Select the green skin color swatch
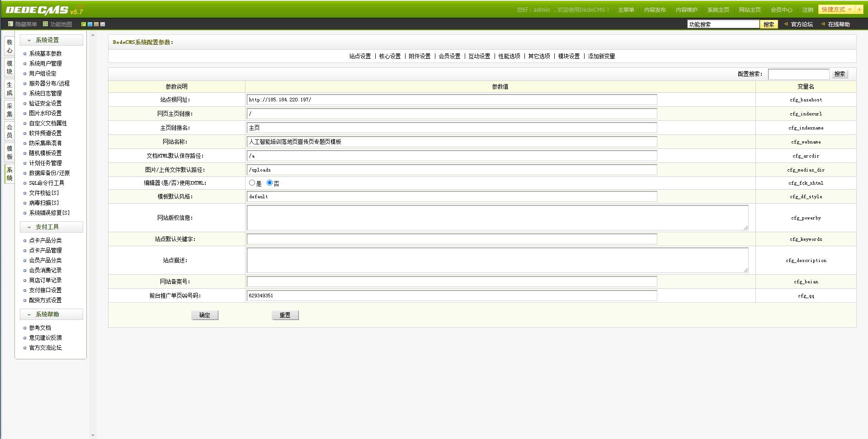 pos(84,24)
